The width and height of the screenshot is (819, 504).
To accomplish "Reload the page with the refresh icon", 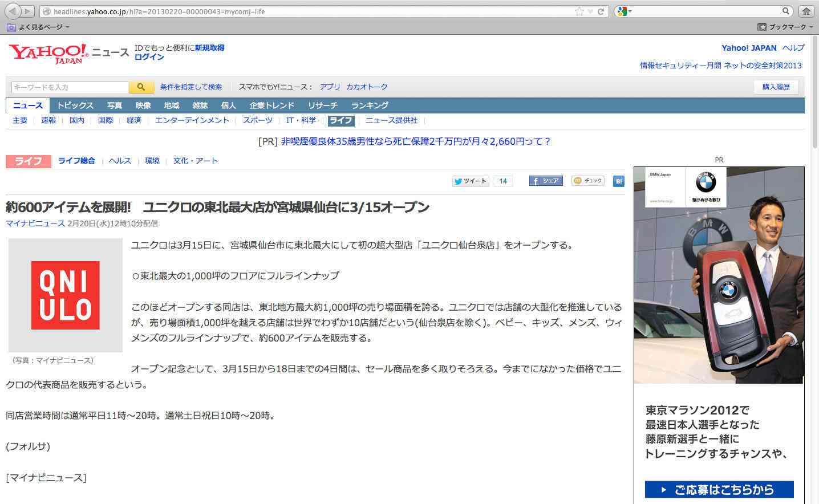I will [x=601, y=11].
